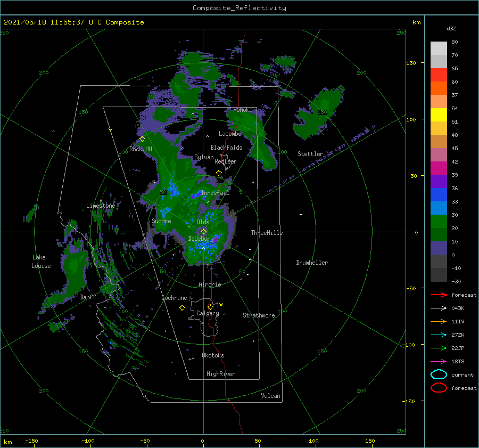This screenshot has width=479, height=448.
Task: Click the 18TS legend label
Action: click(458, 361)
